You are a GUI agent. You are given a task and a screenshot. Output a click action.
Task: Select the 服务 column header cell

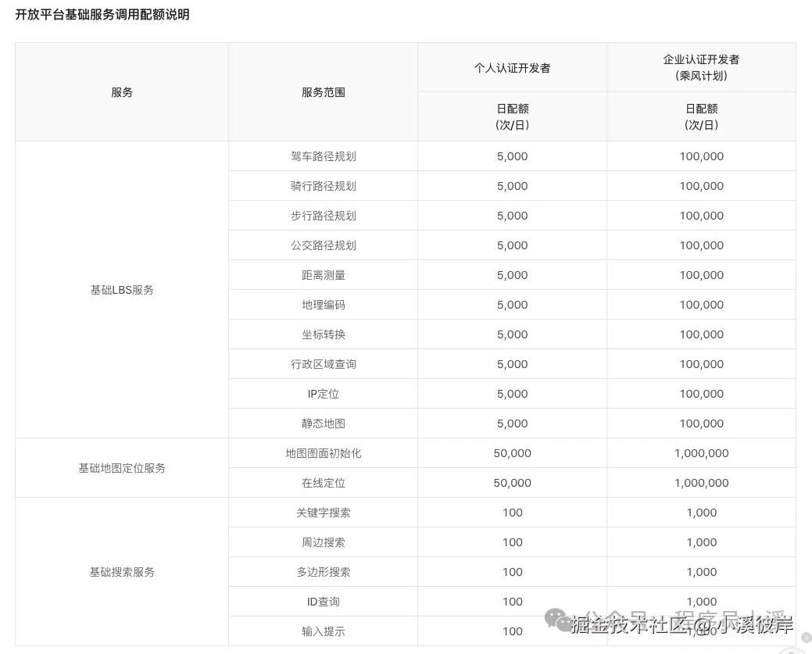click(x=121, y=91)
